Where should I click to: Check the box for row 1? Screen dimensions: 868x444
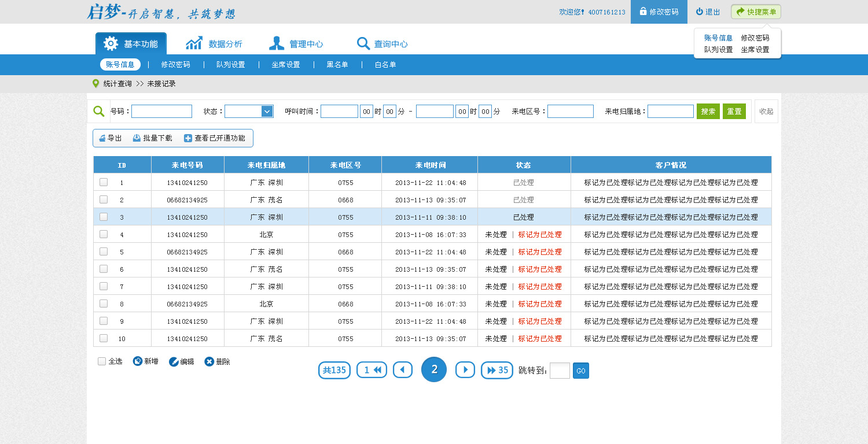click(x=104, y=182)
